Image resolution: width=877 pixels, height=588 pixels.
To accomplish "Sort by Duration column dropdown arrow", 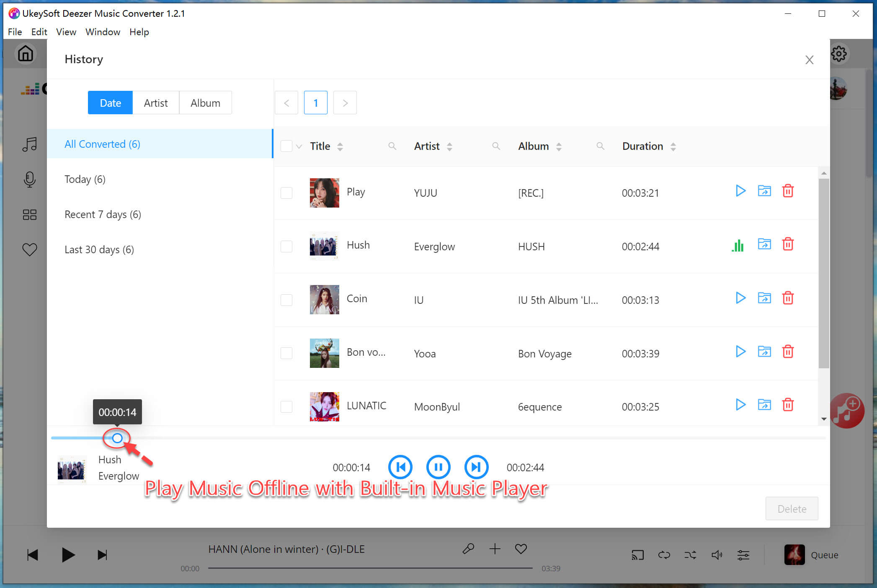I will [x=672, y=146].
